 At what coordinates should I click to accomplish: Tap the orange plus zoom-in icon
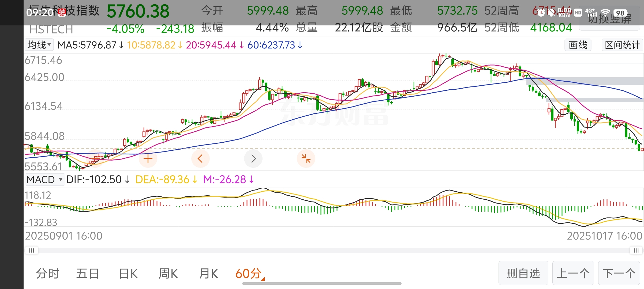[148, 159]
